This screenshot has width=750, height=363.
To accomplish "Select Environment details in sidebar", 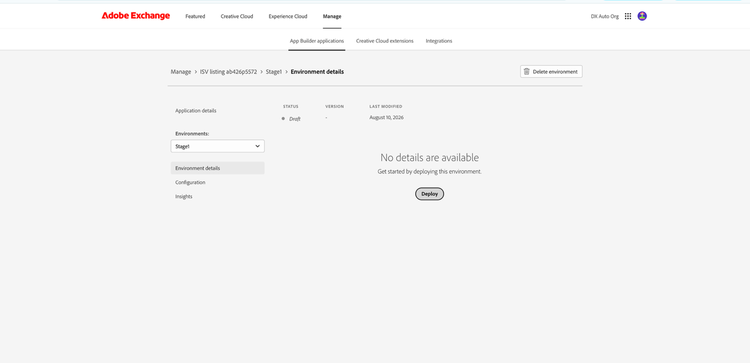I will click(x=218, y=168).
